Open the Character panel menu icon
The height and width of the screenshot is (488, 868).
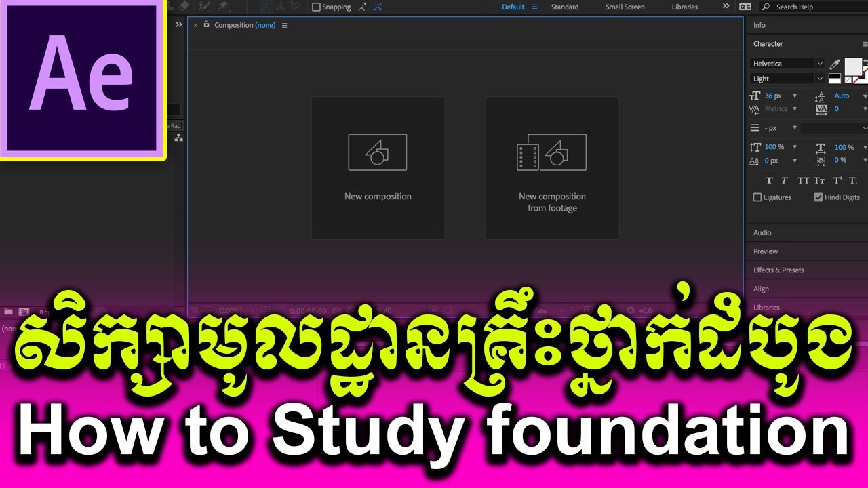865,44
